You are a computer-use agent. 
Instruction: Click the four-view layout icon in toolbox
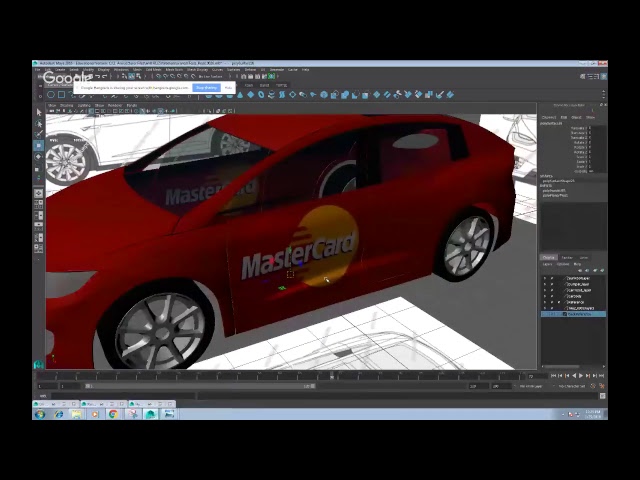[39, 204]
